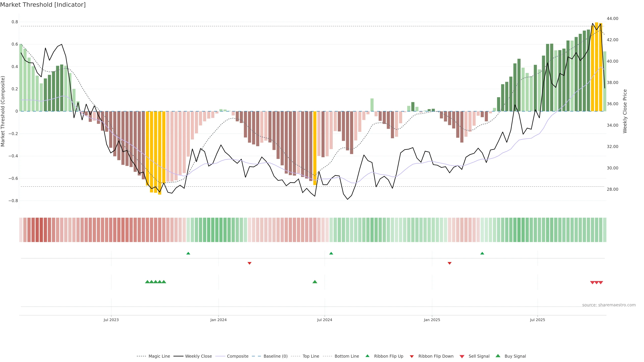Click the Jul 2025 x-axis label
This screenshot has width=644, height=362.
[x=538, y=320]
